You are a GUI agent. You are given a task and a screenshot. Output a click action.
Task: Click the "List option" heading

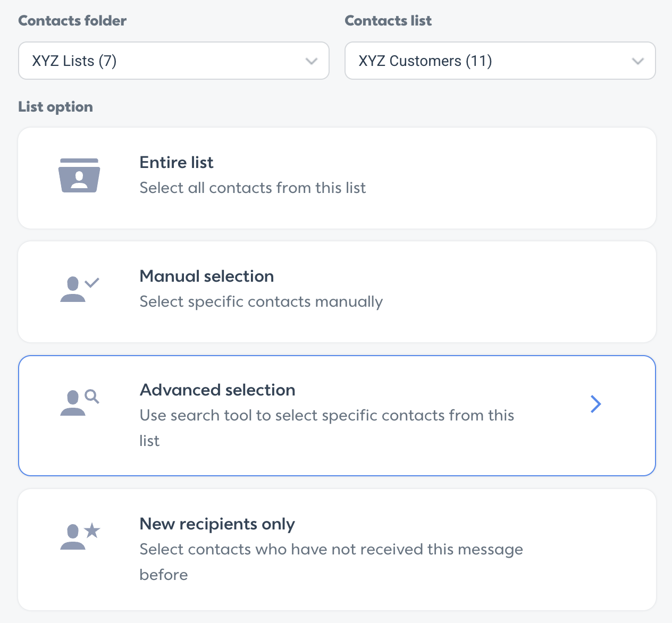click(56, 107)
